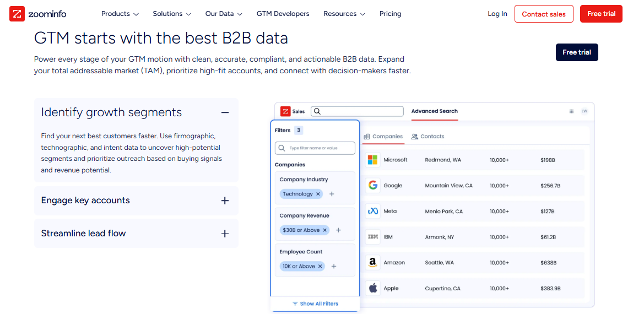Screen dimensions: 644x314
Task: Remove the 10K or Above filter chip
Action: (320, 267)
